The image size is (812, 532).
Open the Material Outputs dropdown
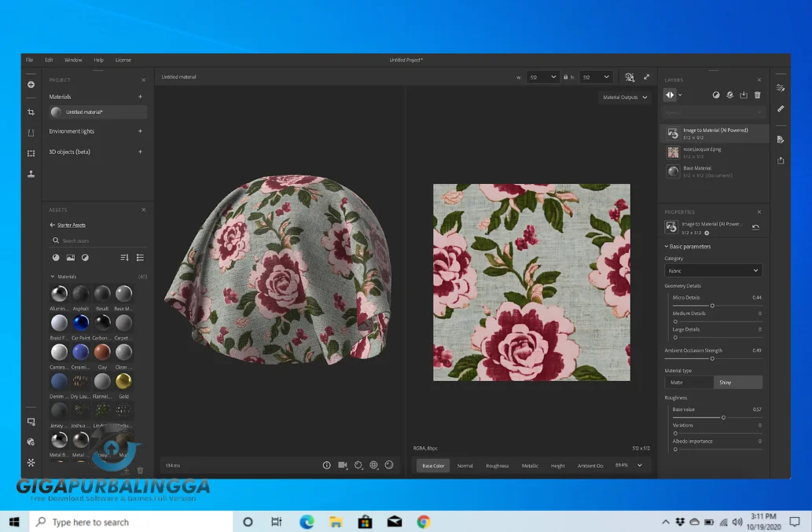point(625,96)
